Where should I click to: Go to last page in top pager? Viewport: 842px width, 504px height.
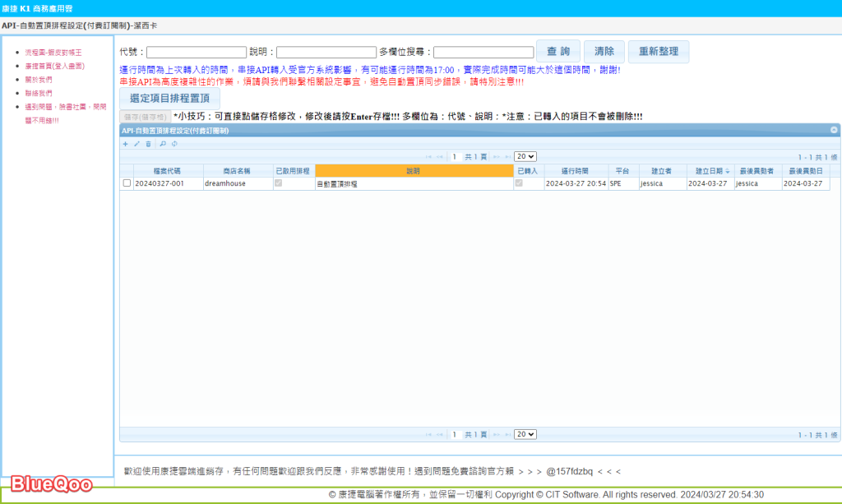click(x=507, y=157)
